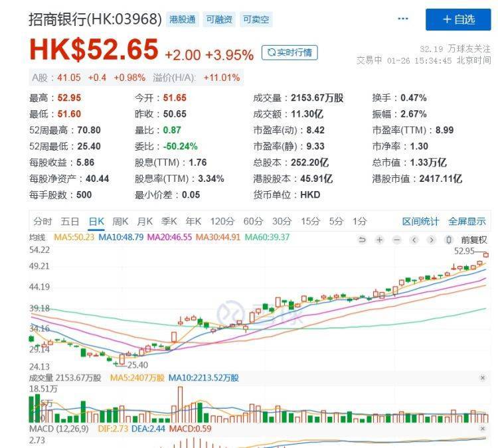Click the MA10:48.79 moving average label

(x=121, y=237)
